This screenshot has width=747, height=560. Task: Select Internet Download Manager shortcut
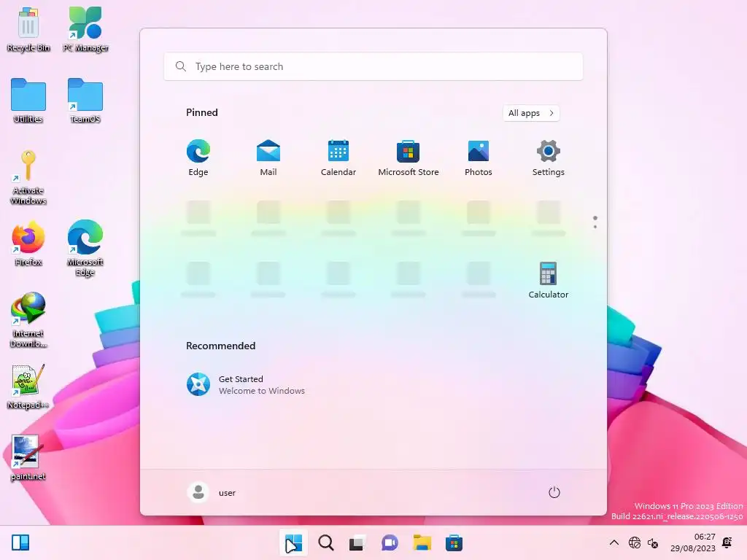(28, 319)
